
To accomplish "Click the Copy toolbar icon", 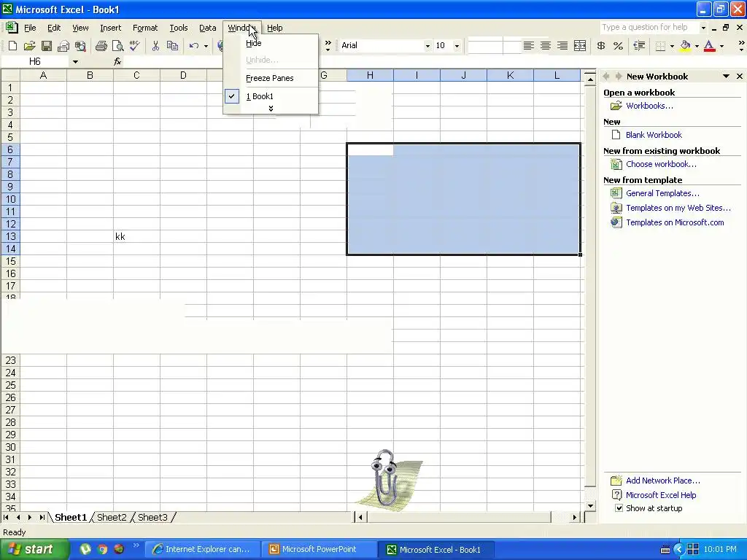I will pos(172,46).
